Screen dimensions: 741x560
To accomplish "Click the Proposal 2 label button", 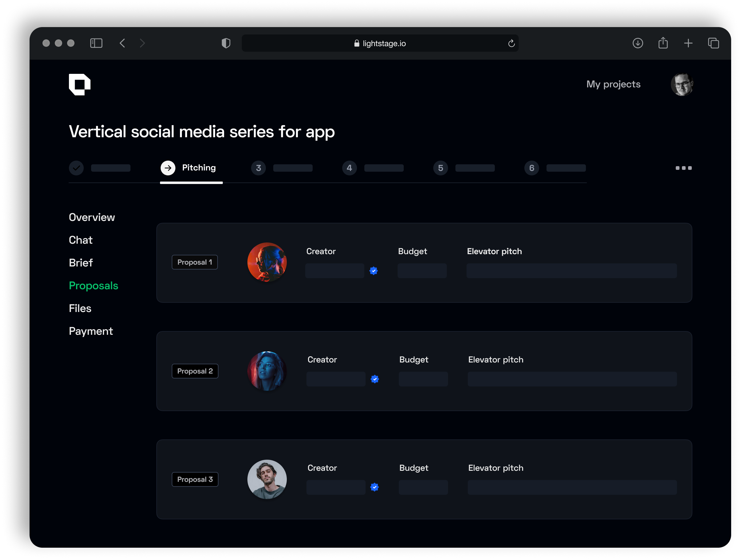I will tap(195, 371).
